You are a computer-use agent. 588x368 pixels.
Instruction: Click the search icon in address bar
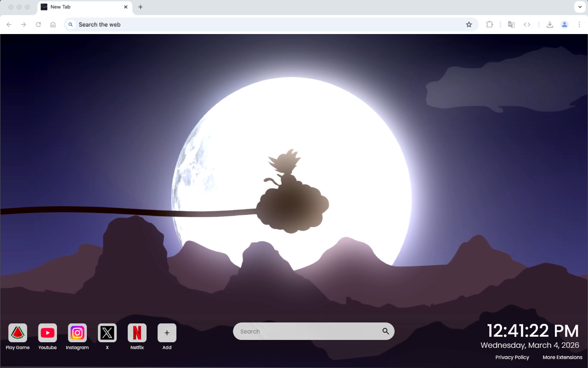point(71,24)
